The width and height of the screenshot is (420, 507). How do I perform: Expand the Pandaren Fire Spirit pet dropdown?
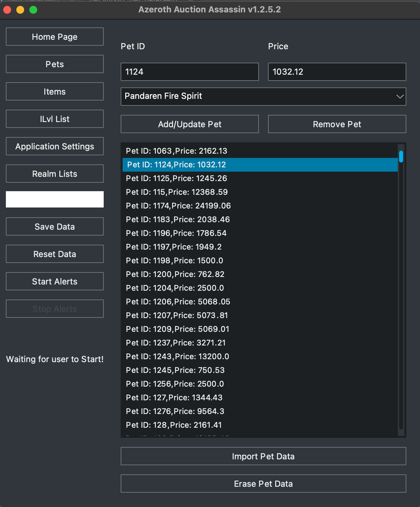click(263, 97)
